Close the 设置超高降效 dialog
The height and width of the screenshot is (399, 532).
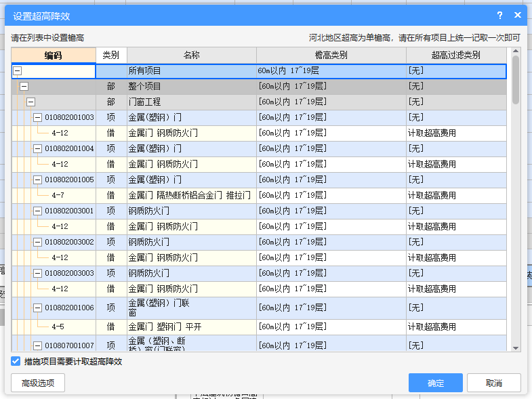517,16
